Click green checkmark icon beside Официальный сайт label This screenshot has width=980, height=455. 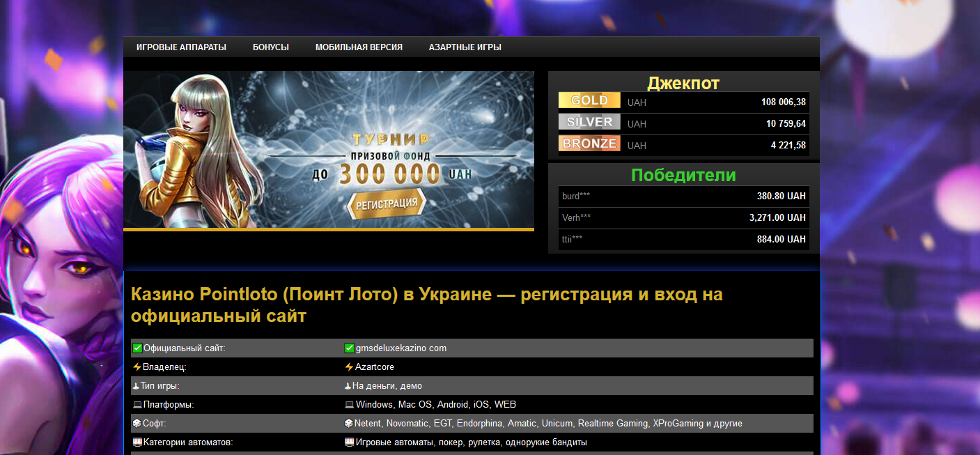click(x=137, y=348)
